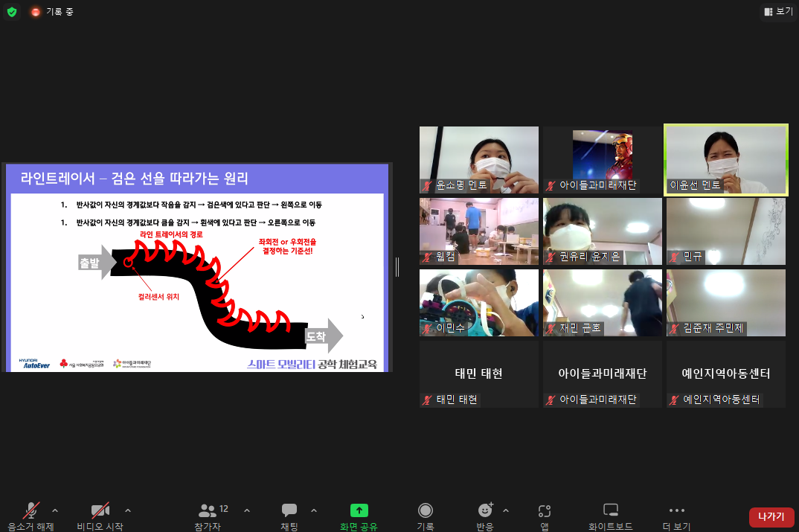Open the 보기 view menu at top right
This screenshot has width=799, height=532.
tap(778, 12)
